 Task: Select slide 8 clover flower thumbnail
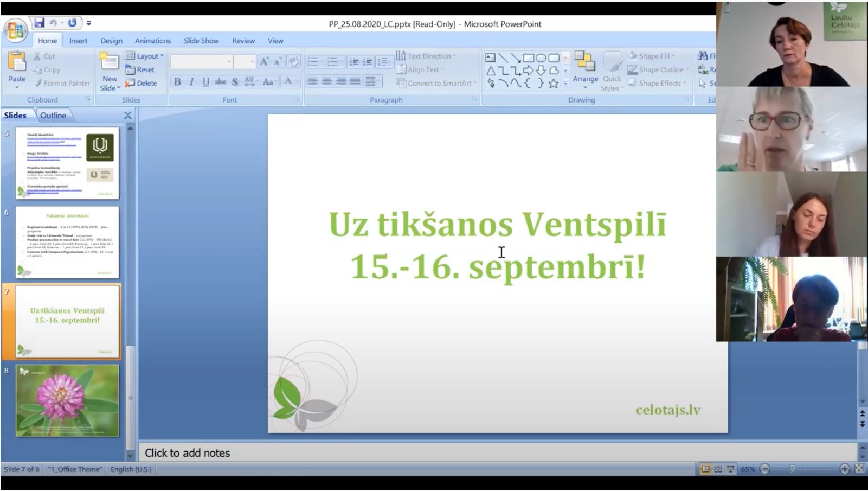[x=67, y=400]
